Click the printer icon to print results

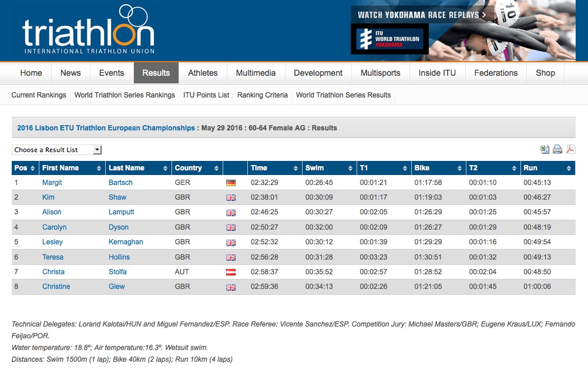(x=557, y=150)
